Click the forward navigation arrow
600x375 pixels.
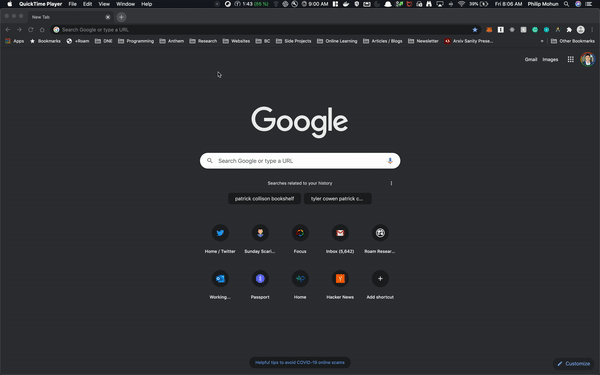19,30
